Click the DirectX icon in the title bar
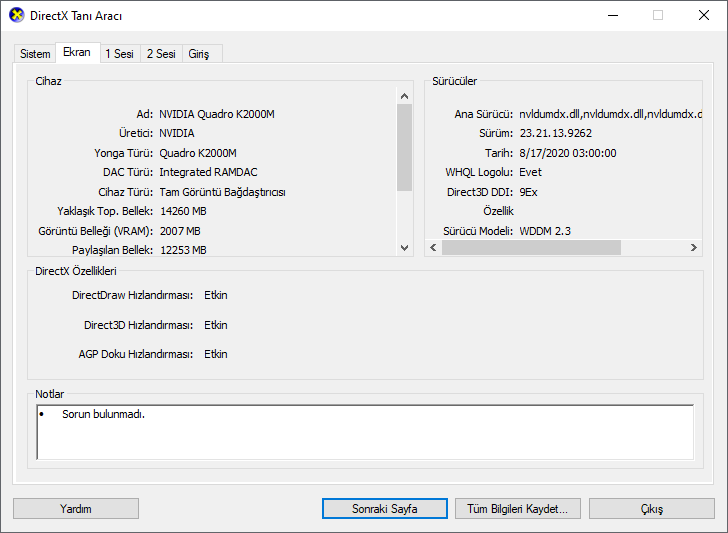728x533 pixels. tap(16, 15)
